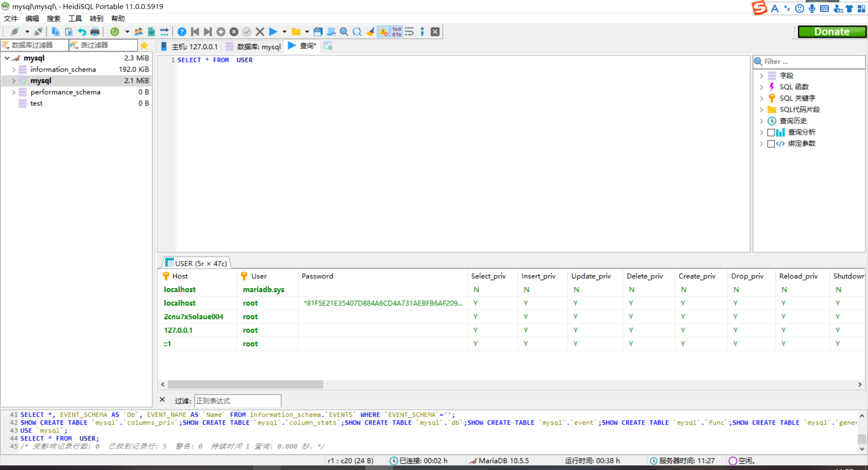
Task: Save the query with floppy disk icon
Action: tap(318, 32)
